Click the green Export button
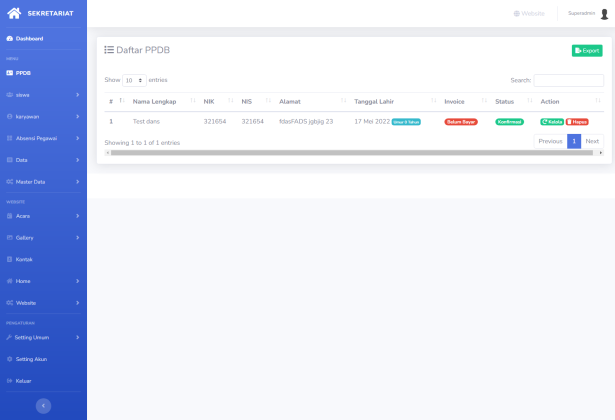This screenshot has height=420, width=615. click(x=587, y=51)
